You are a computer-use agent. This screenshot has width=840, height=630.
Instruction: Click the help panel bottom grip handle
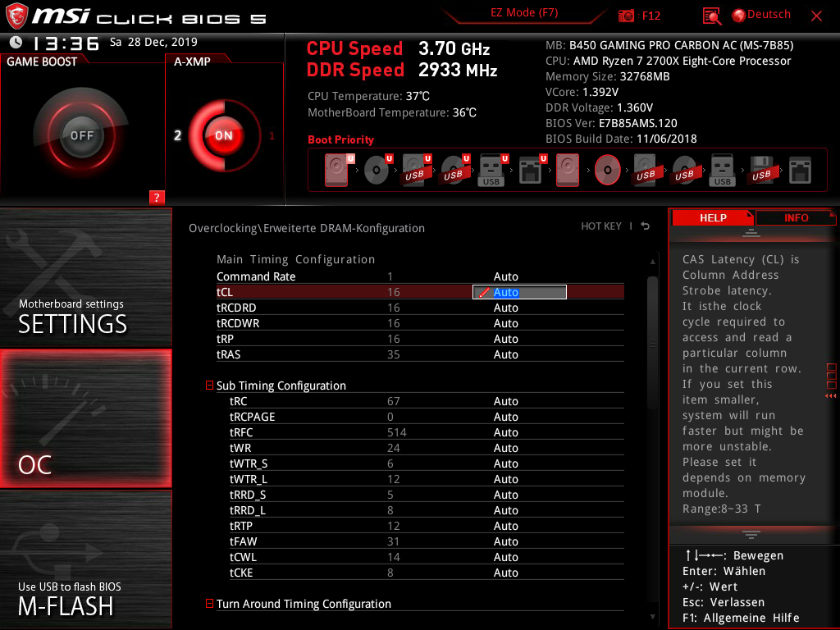click(751, 534)
